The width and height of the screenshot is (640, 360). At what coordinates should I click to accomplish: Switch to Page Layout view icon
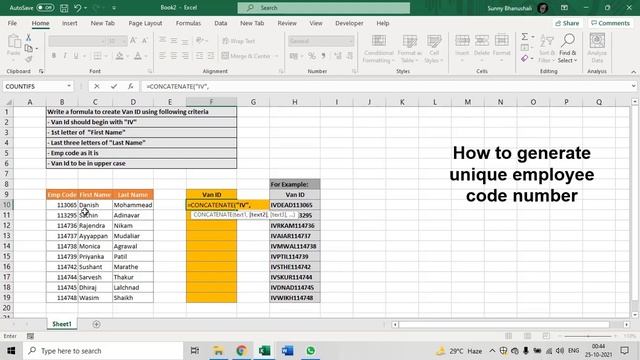(527, 336)
